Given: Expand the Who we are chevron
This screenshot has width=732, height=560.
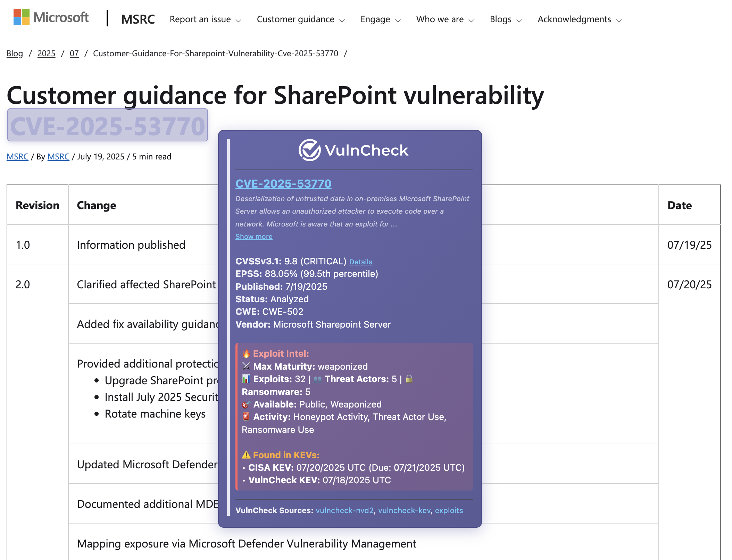Looking at the screenshot, I should [x=472, y=20].
